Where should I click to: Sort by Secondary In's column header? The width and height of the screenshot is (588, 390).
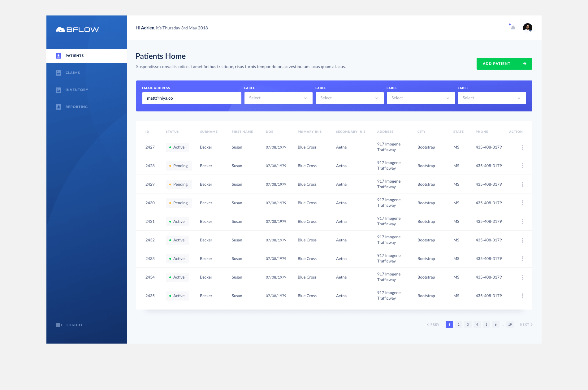tap(351, 132)
